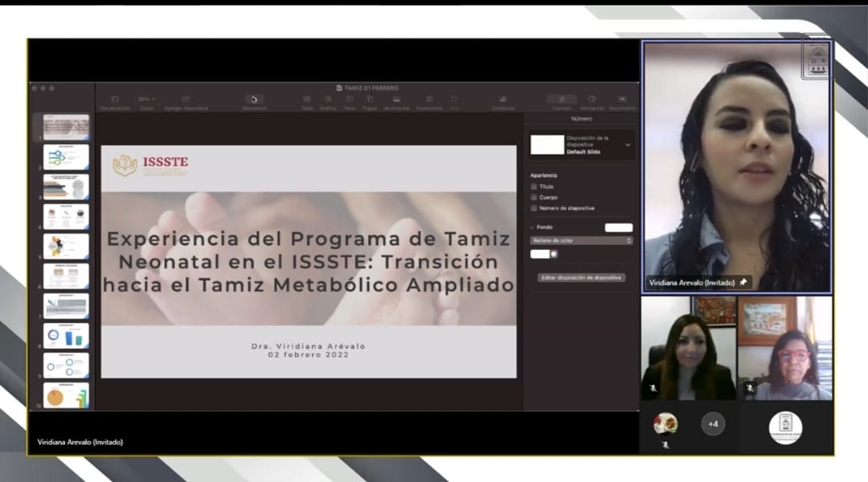Click Editar disposición de diapositiva button

pyautogui.click(x=581, y=277)
